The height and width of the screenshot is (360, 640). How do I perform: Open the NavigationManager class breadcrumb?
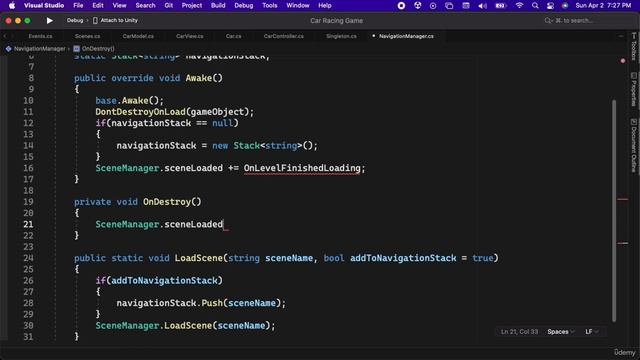[x=36, y=49]
